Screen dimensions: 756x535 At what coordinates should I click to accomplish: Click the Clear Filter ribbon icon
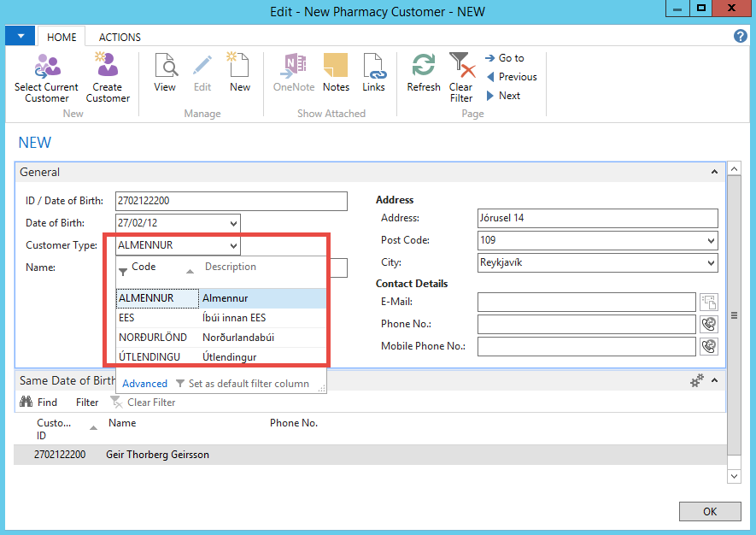[461, 67]
